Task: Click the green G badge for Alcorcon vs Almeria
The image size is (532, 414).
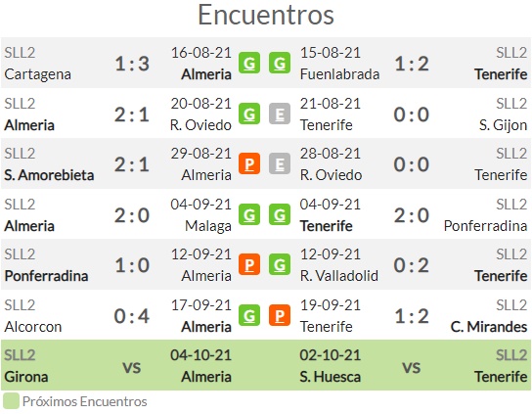Action: (x=249, y=315)
